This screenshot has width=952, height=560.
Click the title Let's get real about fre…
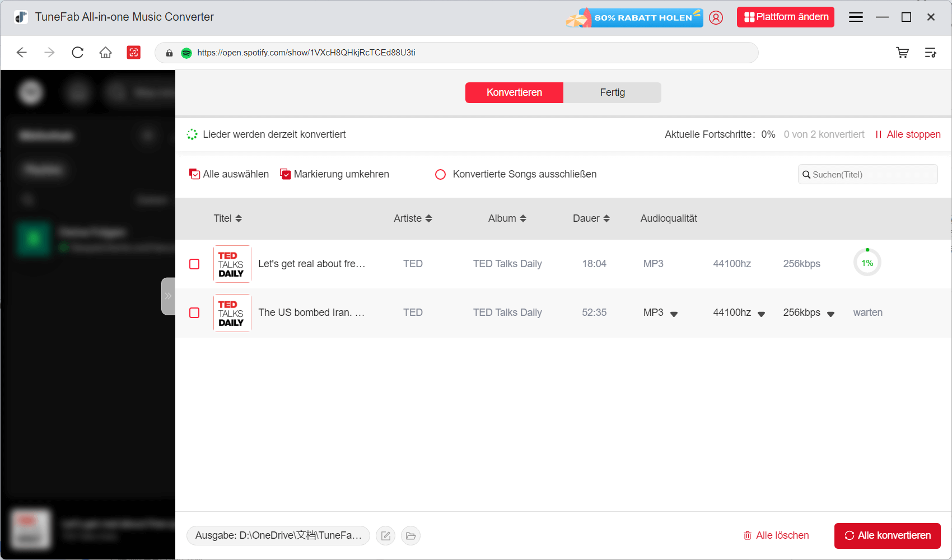(312, 264)
